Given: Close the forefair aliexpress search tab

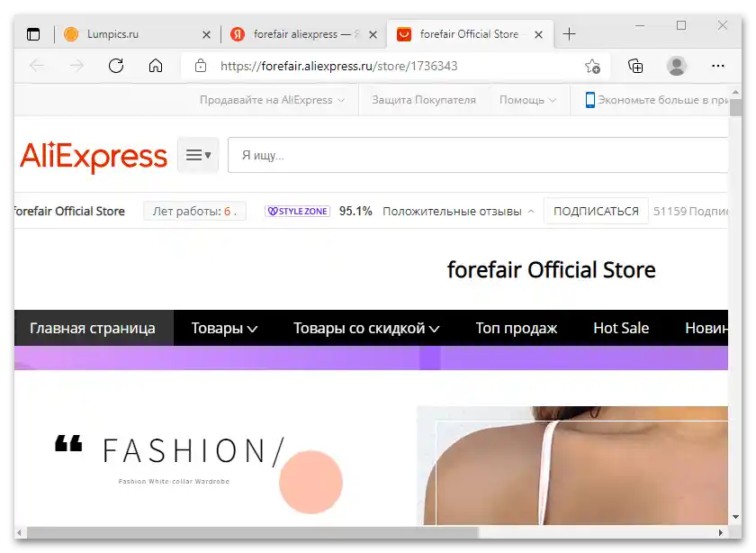Looking at the screenshot, I should pos(373,35).
